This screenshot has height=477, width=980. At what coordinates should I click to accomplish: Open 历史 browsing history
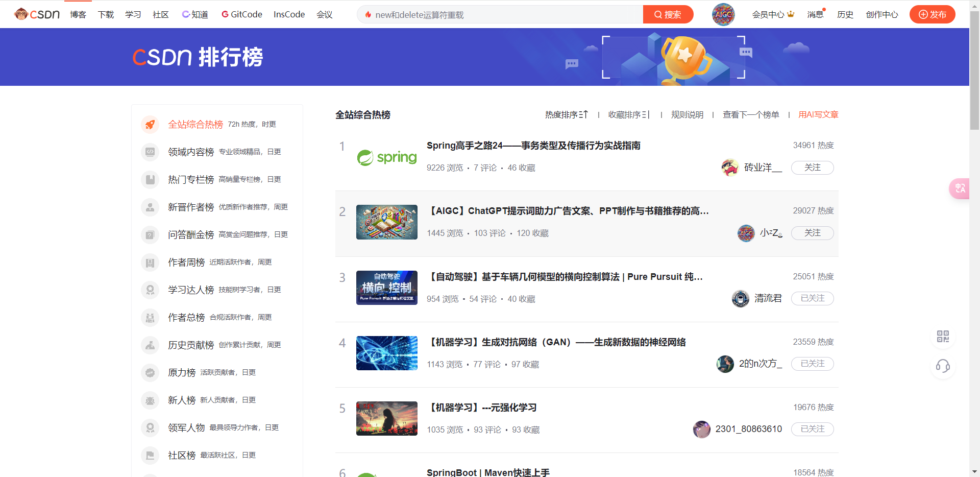[845, 14]
